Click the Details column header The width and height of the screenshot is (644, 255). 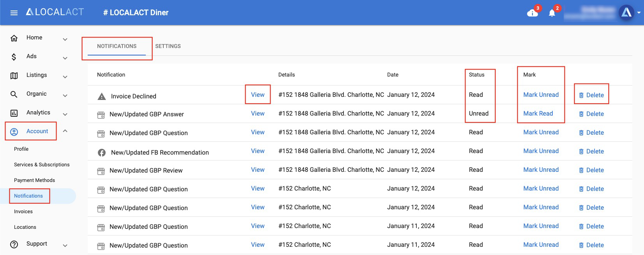click(x=287, y=75)
